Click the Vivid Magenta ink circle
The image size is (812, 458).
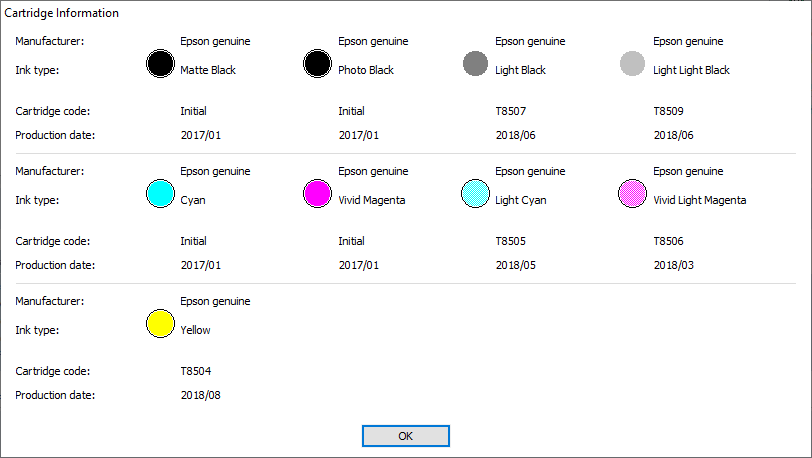tap(317, 194)
